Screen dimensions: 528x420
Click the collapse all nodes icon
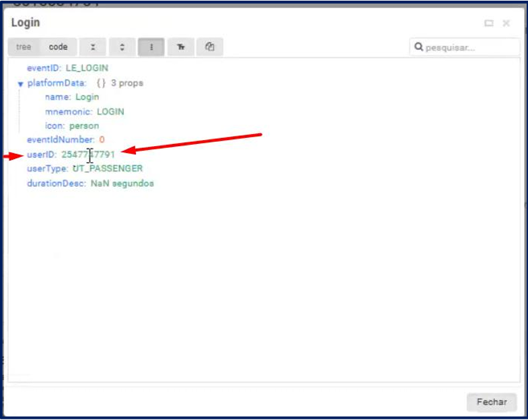(x=93, y=47)
